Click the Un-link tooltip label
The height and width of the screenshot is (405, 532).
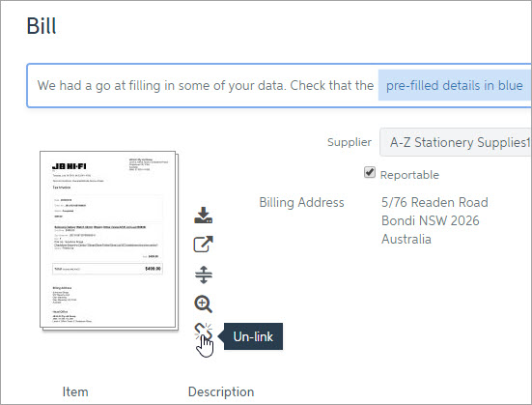(253, 336)
